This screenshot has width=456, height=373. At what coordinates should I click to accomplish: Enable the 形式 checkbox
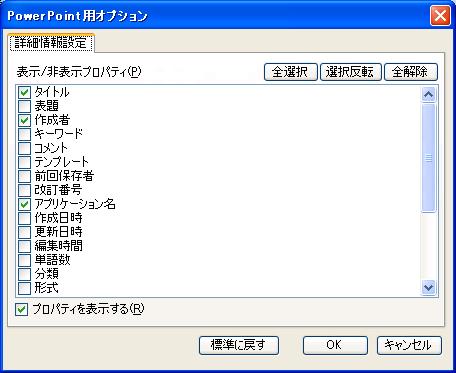24,288
